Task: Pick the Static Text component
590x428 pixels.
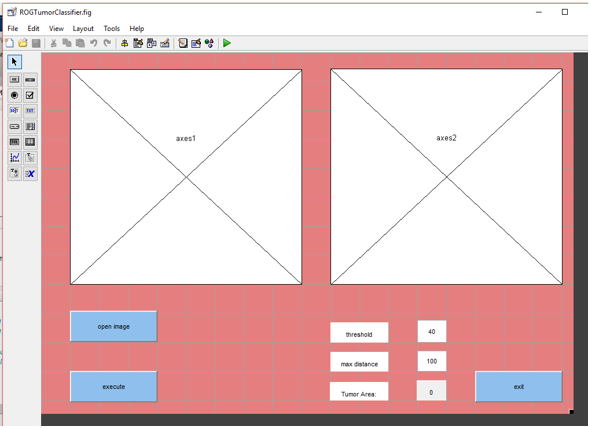Action: (x=30, y=111)
